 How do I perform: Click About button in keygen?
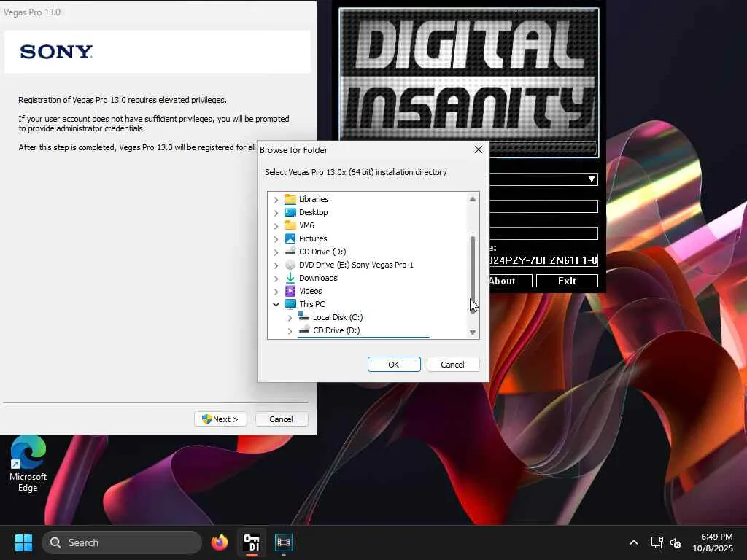(x=511, y=281)
